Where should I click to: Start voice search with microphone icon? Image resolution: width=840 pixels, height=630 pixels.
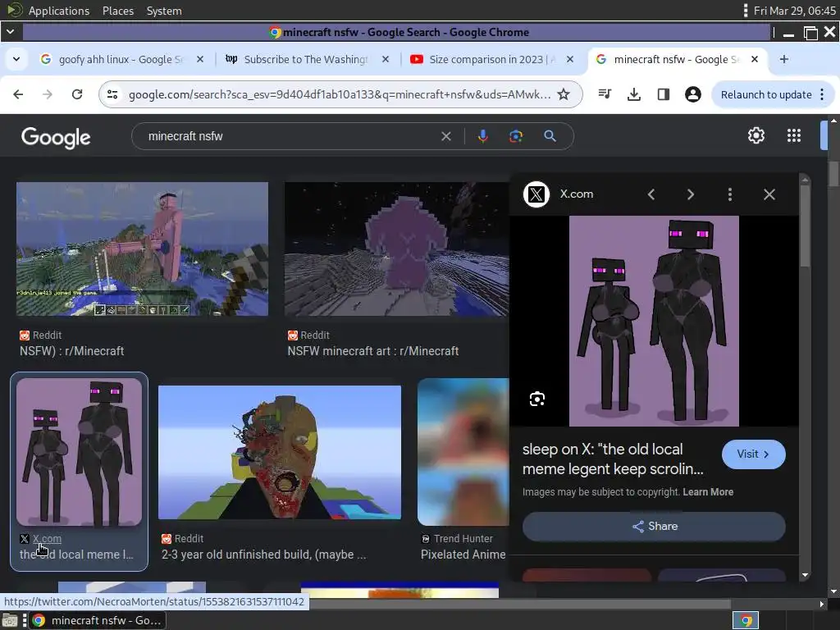click(482, 137)
